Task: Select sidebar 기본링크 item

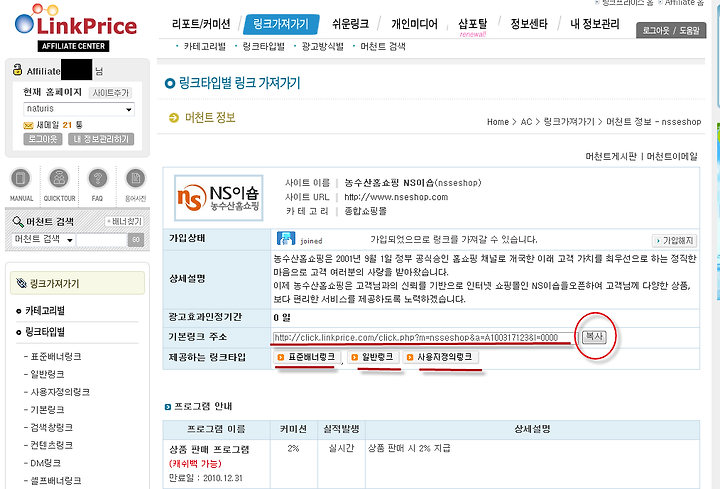Action: click(x=47, y=410)
